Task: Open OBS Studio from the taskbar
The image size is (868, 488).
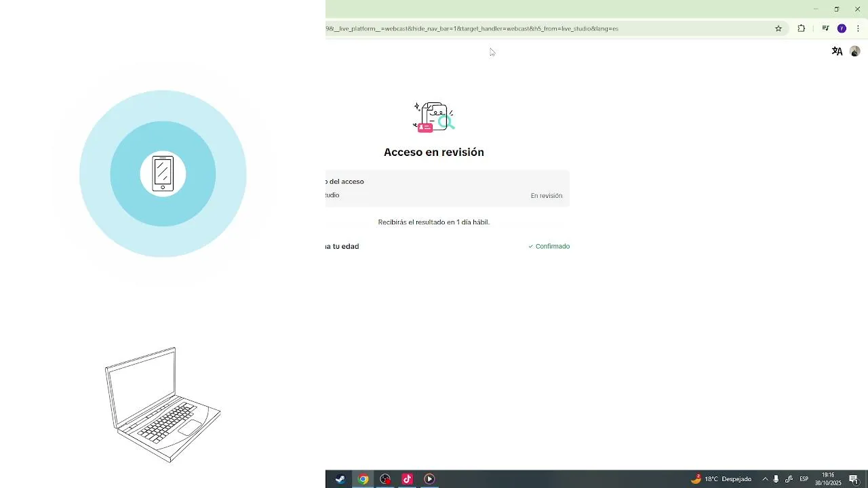Action: (x=385, y=479)
